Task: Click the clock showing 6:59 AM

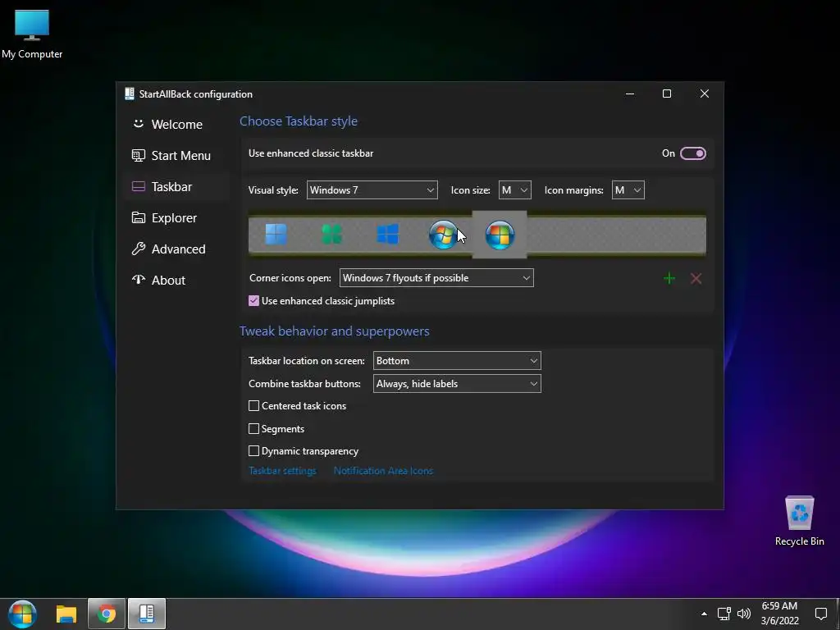Action: tap(779, 614)
